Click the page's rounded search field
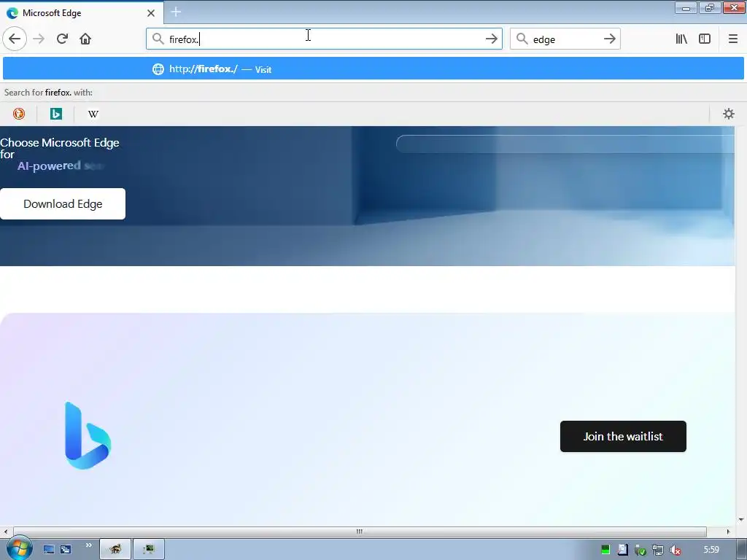747x560 pixels. [565, 144]
